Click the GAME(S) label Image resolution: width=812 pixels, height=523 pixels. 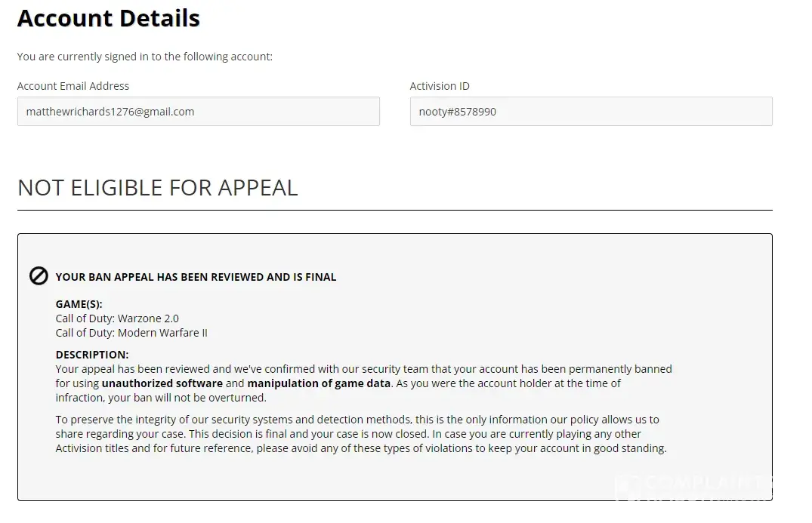tap(79, 304)
